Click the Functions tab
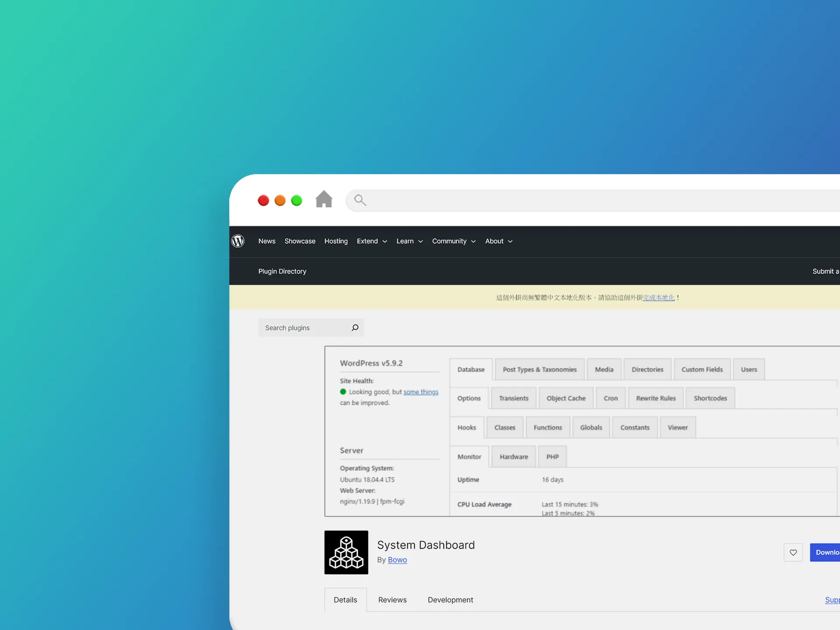 coord(548,428)
